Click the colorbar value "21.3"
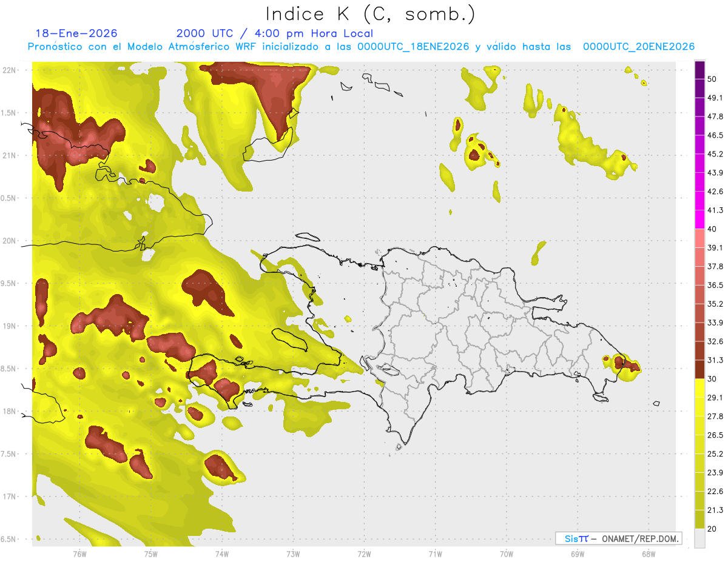Viewport: 728px width, 562px height. click(x=715, y=510)
